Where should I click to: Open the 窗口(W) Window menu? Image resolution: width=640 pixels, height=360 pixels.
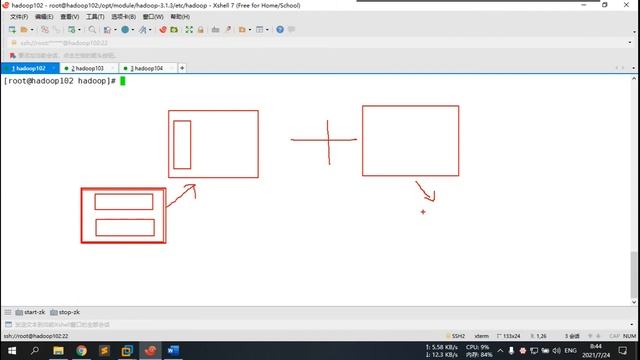153,17
